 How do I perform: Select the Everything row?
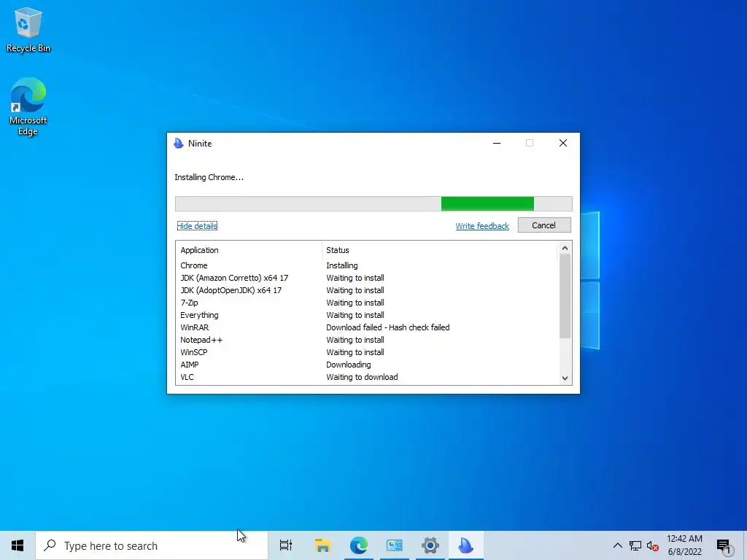[x=367, y=315]
